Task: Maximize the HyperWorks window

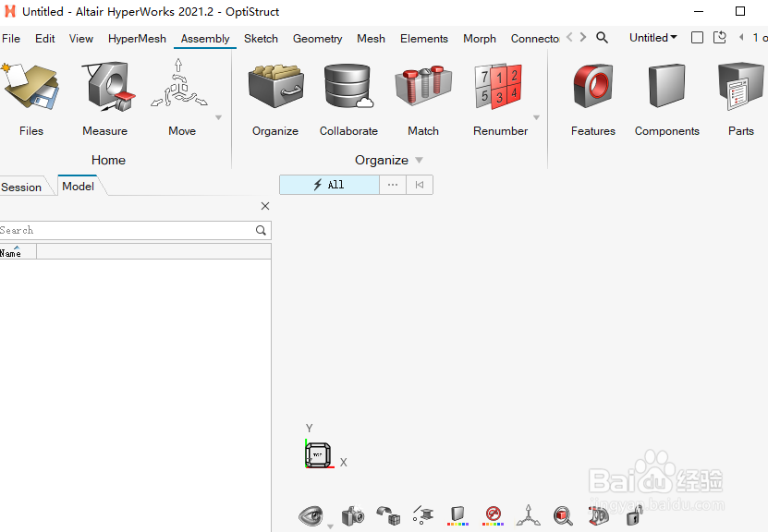Action: click(740, 11)
